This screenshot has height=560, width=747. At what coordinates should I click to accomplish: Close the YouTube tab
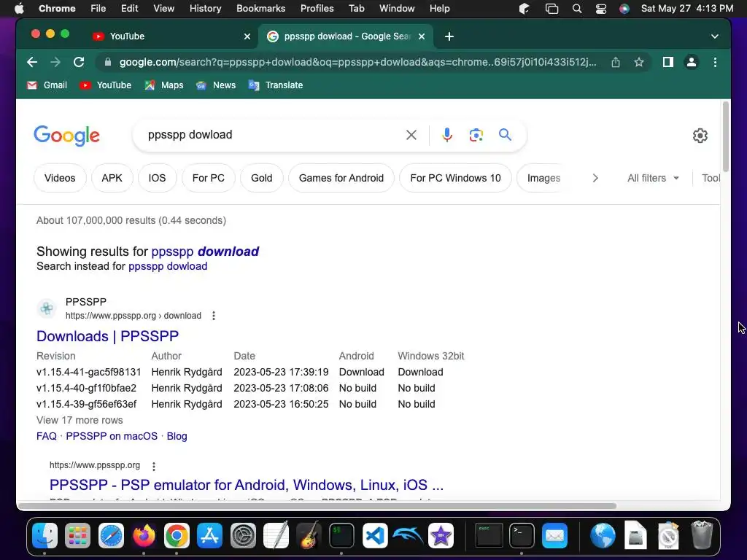tap(247, 36)
